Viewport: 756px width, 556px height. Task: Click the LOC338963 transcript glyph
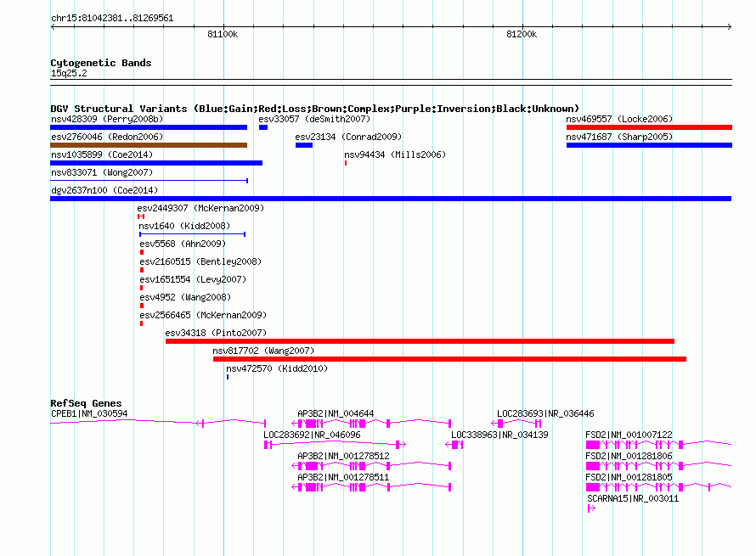454,445
